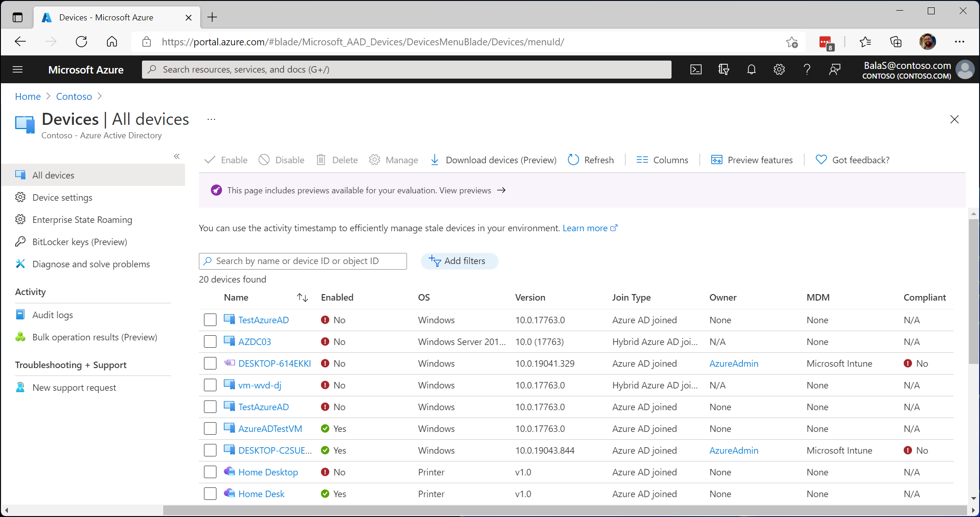The height and width of the screenshot is (517, 980).
Task: Select checkbox next to TestAzureAD device
Action: point(210,320)
